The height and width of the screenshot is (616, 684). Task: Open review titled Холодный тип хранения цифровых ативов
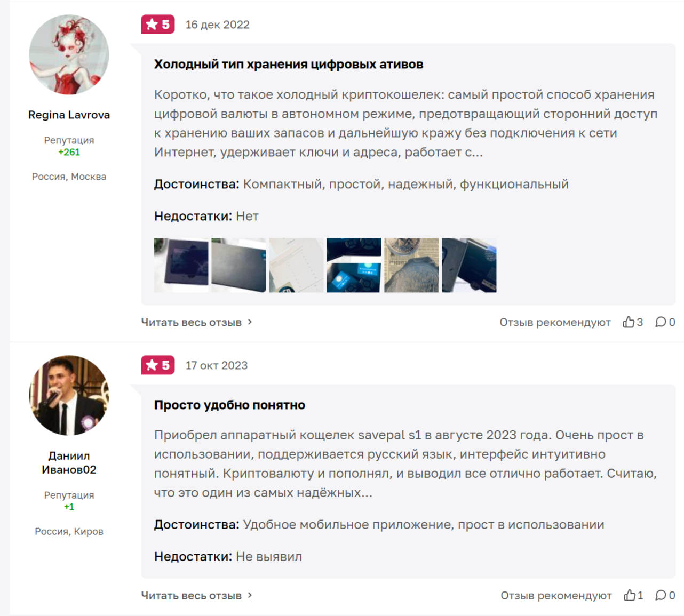(289, 64)
